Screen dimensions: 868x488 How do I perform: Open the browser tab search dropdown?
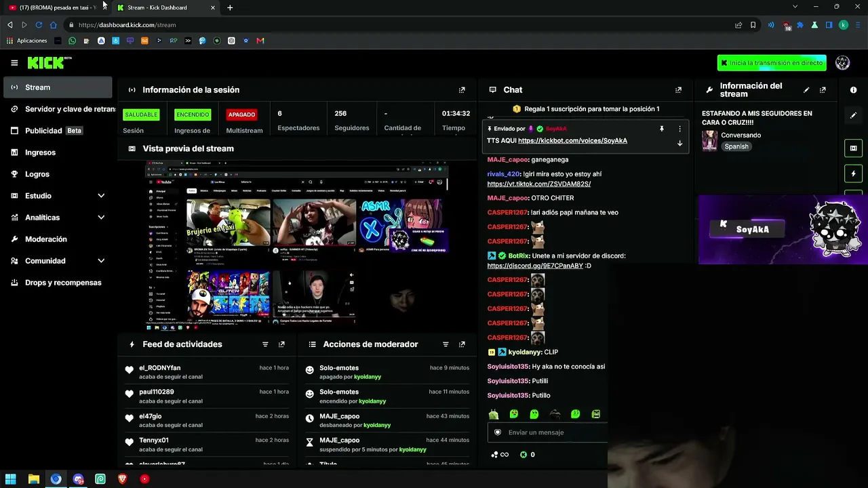[x=795, y=7]
